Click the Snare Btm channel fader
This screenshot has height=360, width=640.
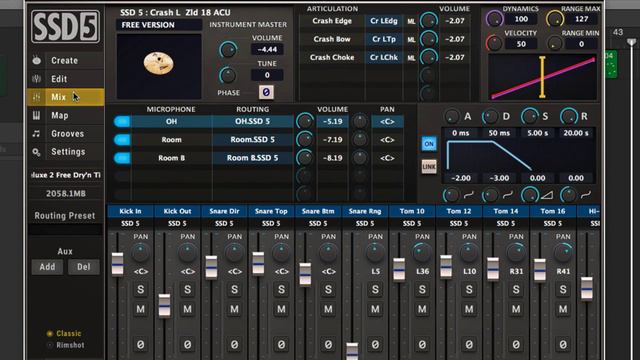coord(305,274)
